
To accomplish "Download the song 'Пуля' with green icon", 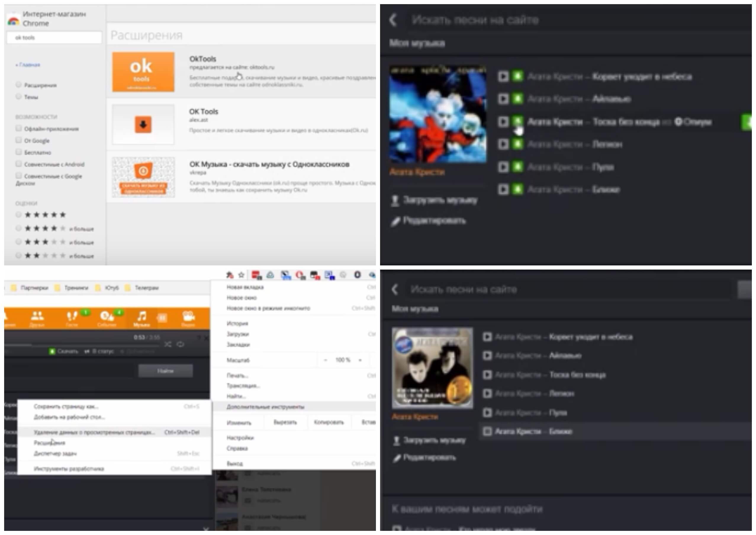I will click(517, 167).
